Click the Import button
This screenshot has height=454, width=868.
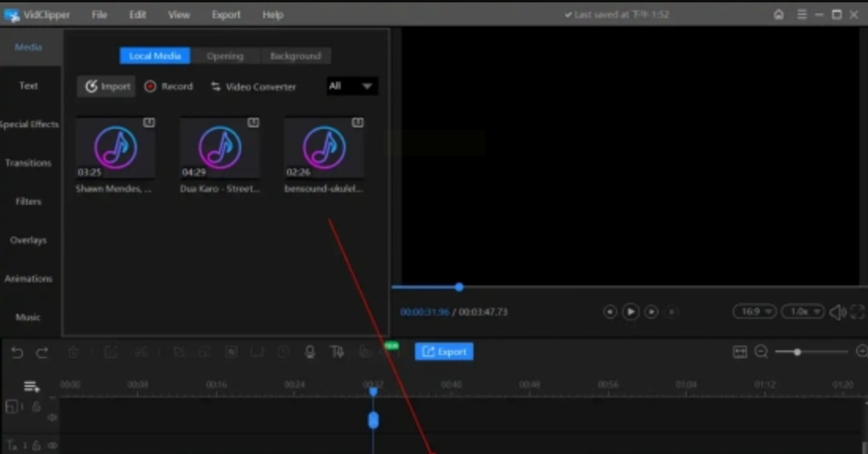107,86
